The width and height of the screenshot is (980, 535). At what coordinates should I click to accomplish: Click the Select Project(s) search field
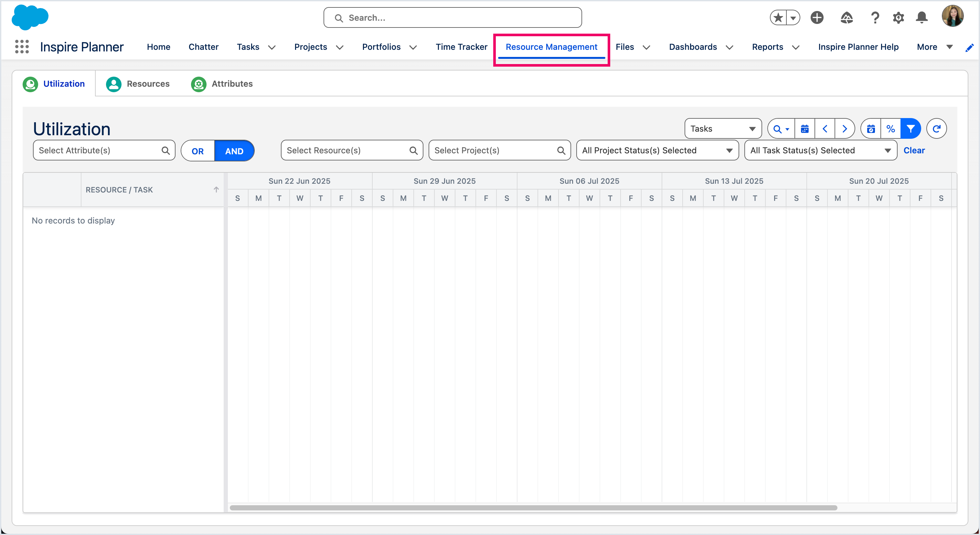point(499,150)
